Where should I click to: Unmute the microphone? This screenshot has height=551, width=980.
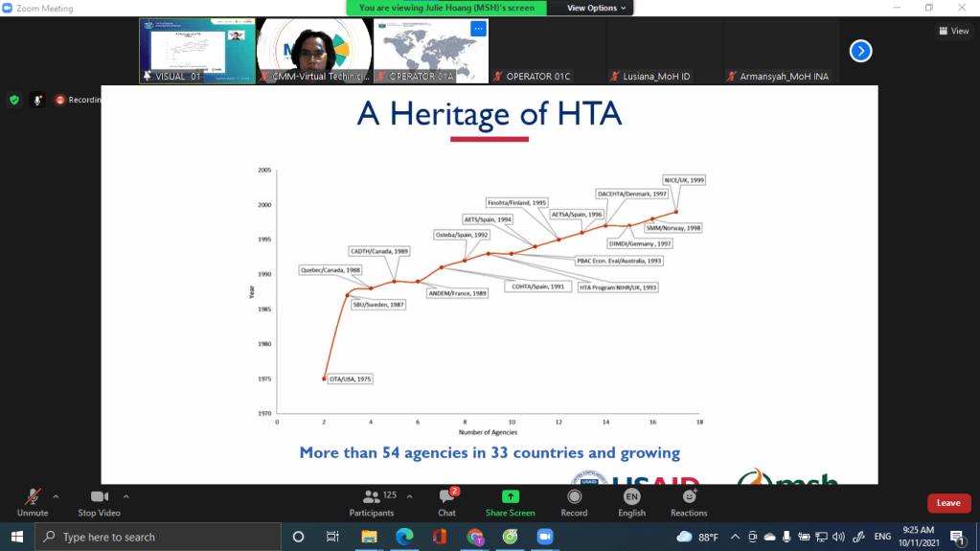(33, 501)
